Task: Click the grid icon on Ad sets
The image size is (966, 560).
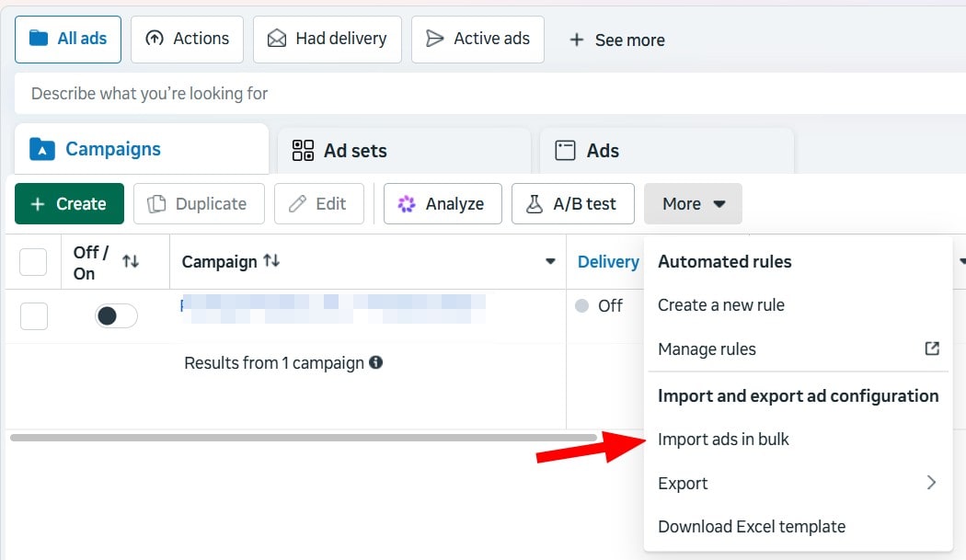Action: [303, 150]
